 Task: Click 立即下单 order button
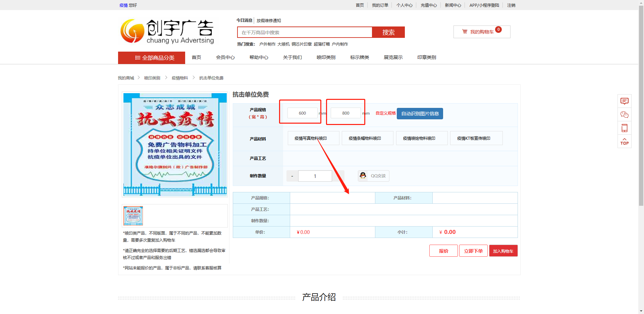tap(473, 251)
